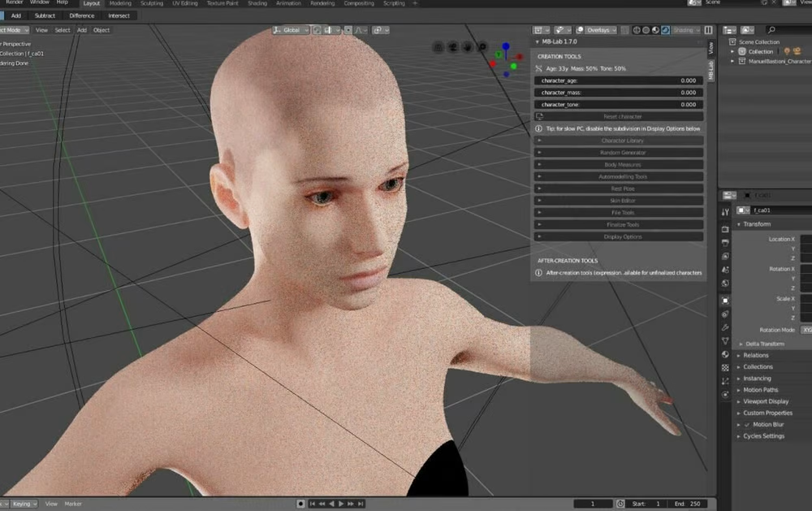
Task: Switch to the Modeling workspace tab
Action: (120, 3)
